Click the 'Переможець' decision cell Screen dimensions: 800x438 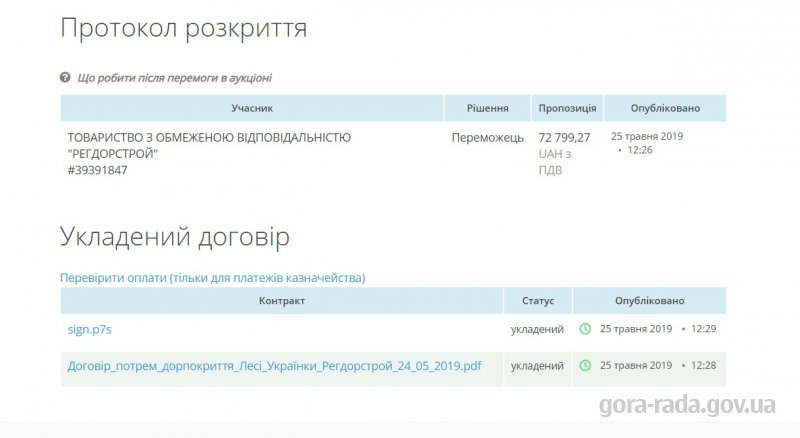pos(488,137)
